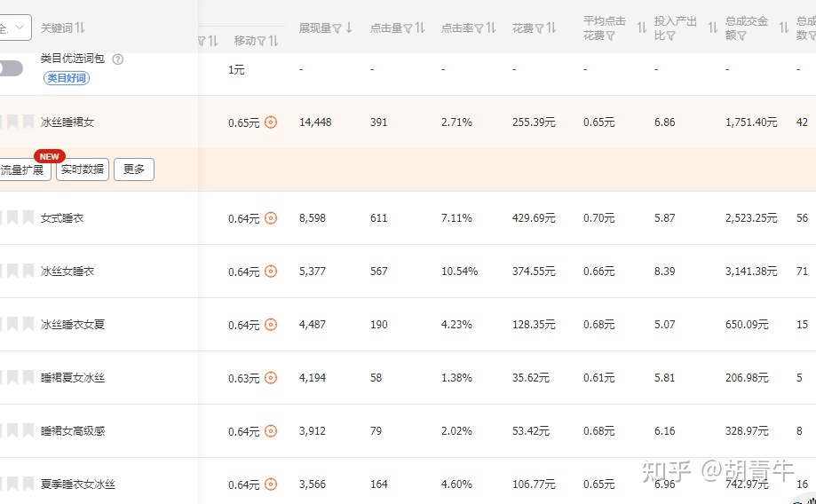Click the 类目好词 tag
Viewport: 816px width, 504px height.
[x=67, y=78]
